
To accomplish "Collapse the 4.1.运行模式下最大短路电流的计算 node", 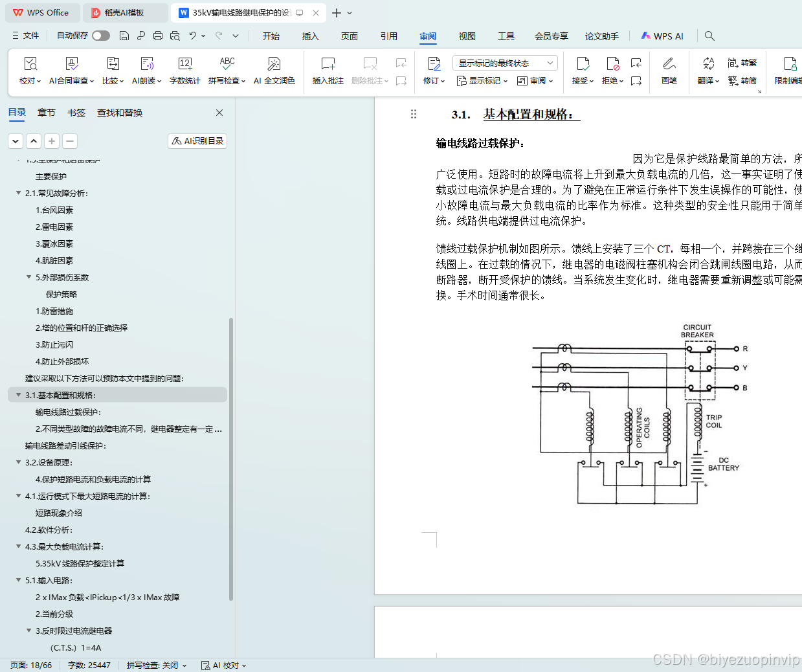I will pos(18,496).
